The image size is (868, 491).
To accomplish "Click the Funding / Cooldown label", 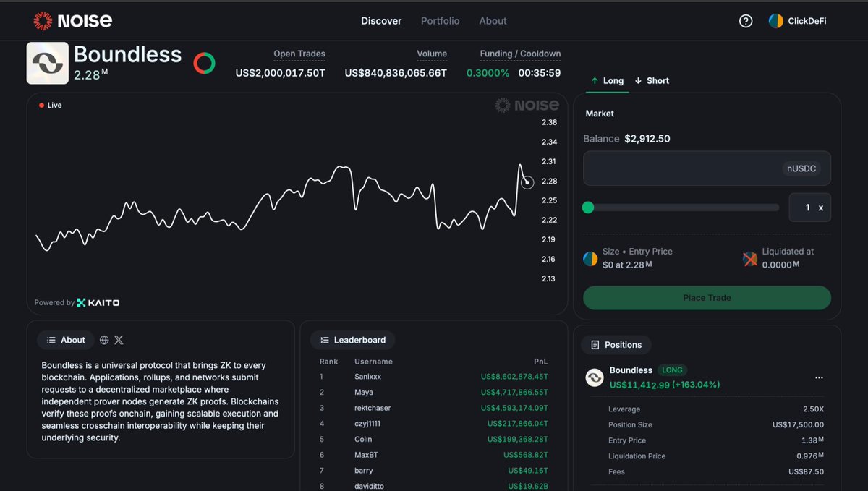I will tap(520, 54).
